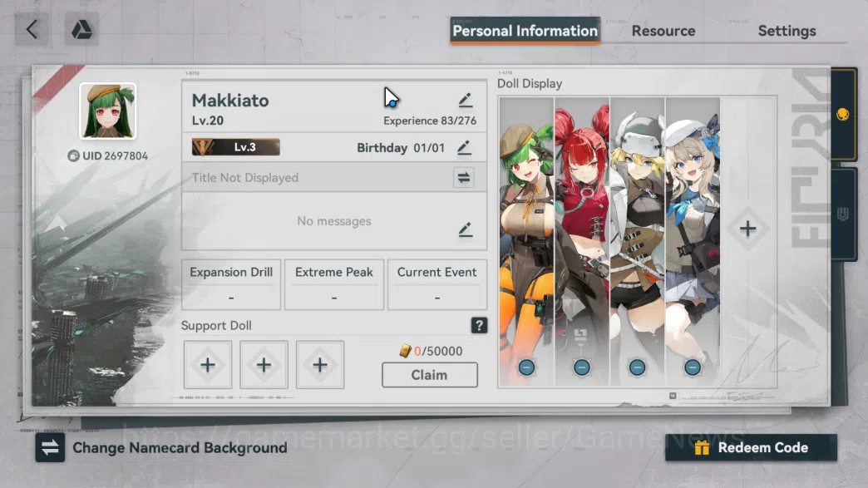
Task: Open Redeem Code
Action: (x=752, y=447)
